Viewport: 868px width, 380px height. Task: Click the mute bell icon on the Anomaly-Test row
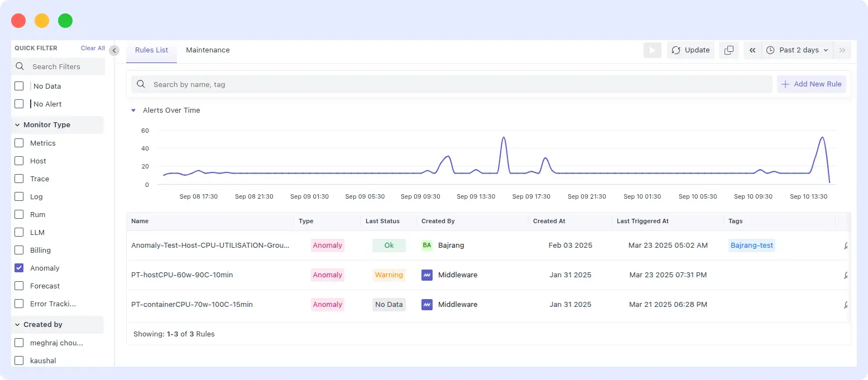click(846, 246)
